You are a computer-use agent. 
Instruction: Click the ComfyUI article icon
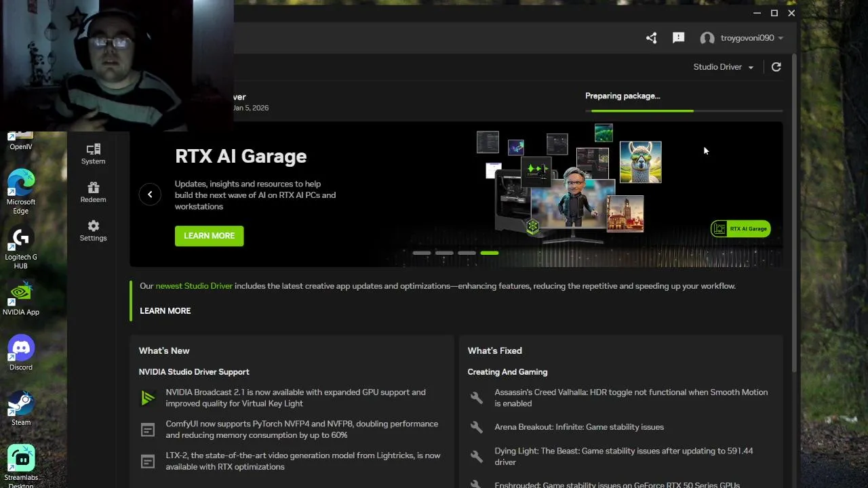[x=147, y=430]
